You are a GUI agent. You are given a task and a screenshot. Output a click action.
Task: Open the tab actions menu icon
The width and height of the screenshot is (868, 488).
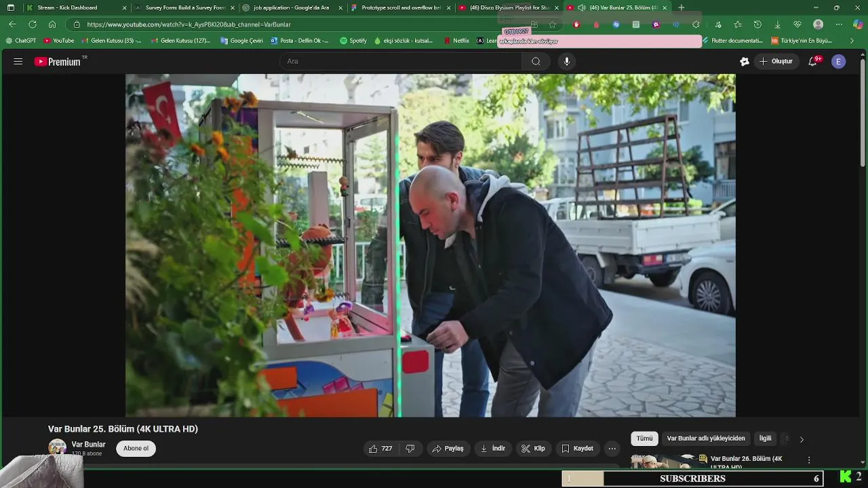point(10,7)
